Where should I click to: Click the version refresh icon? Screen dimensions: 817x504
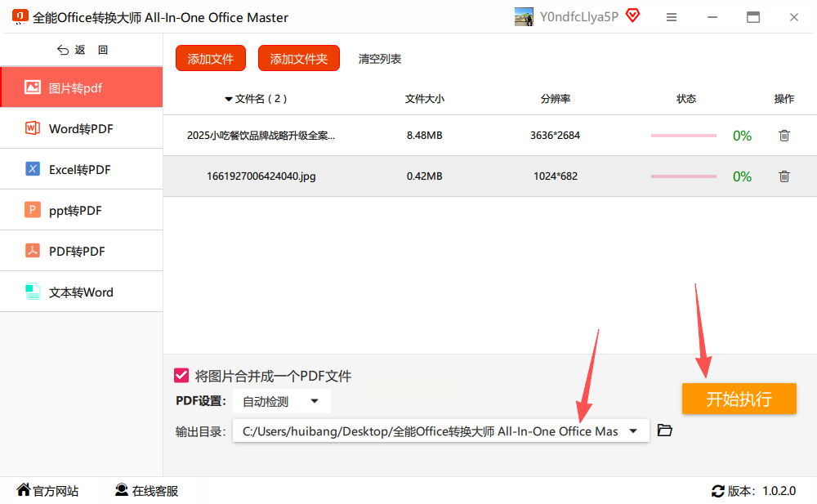pos(718,491)
